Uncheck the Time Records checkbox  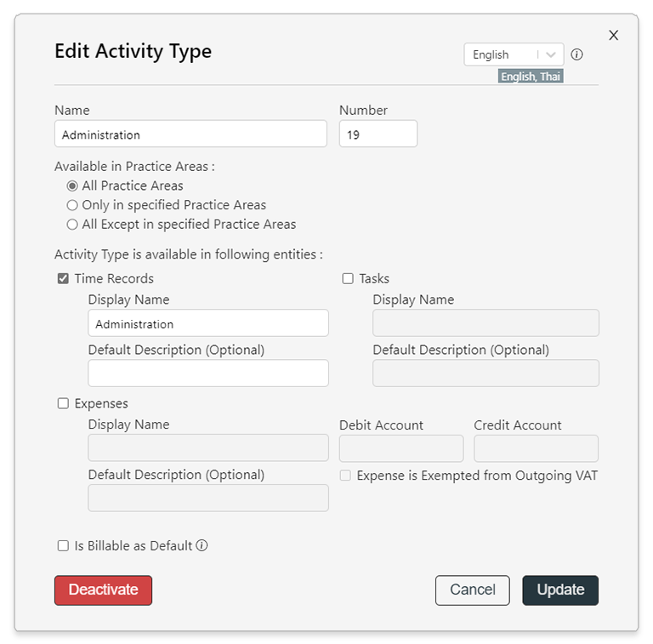click(x=63, y=278)
